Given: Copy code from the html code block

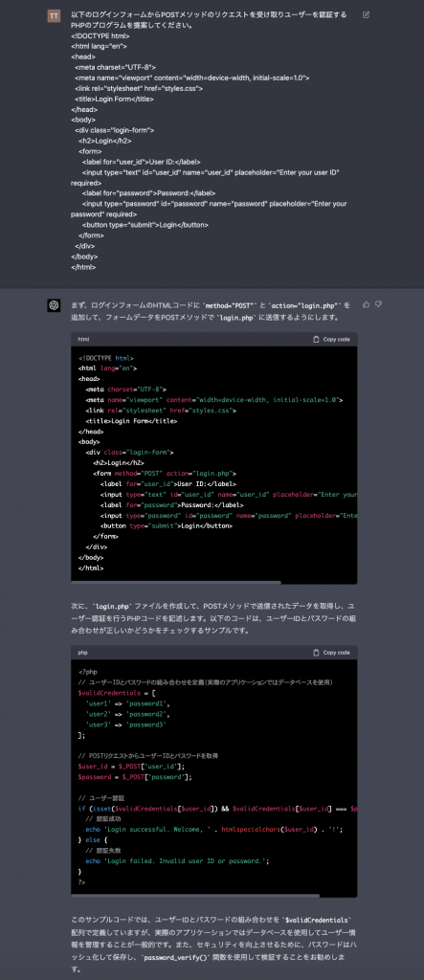Looking at the screenshot, I should (x=331, y=339).
